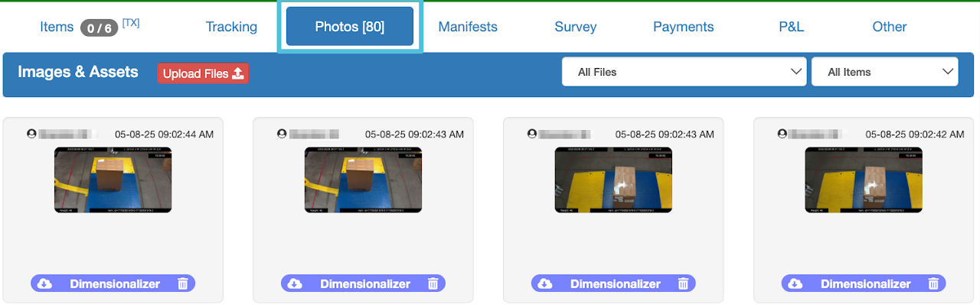Open the Manifests tab

(x=468, y=27)
